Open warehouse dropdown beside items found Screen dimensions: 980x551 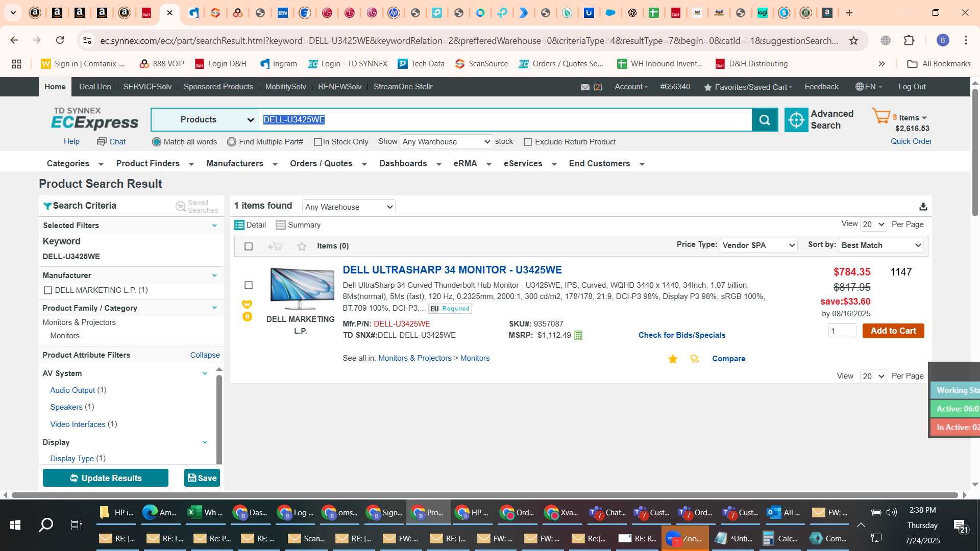pos(349,207)
